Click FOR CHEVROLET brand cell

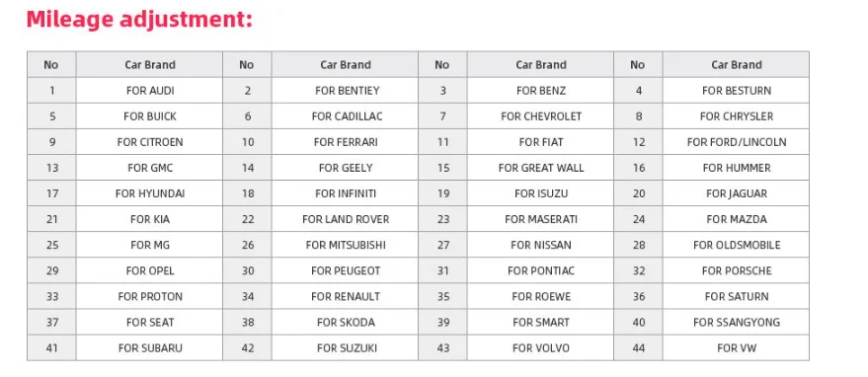[540, 116]
